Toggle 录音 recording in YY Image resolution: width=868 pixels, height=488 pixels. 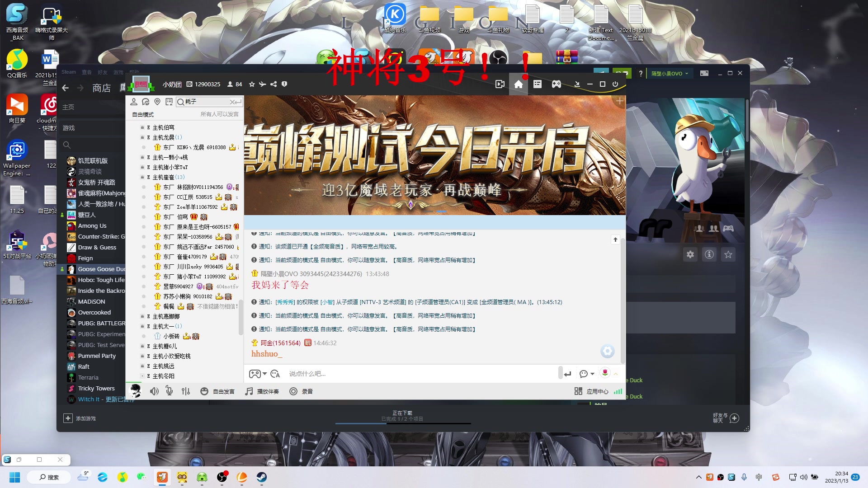click(301, 391)
